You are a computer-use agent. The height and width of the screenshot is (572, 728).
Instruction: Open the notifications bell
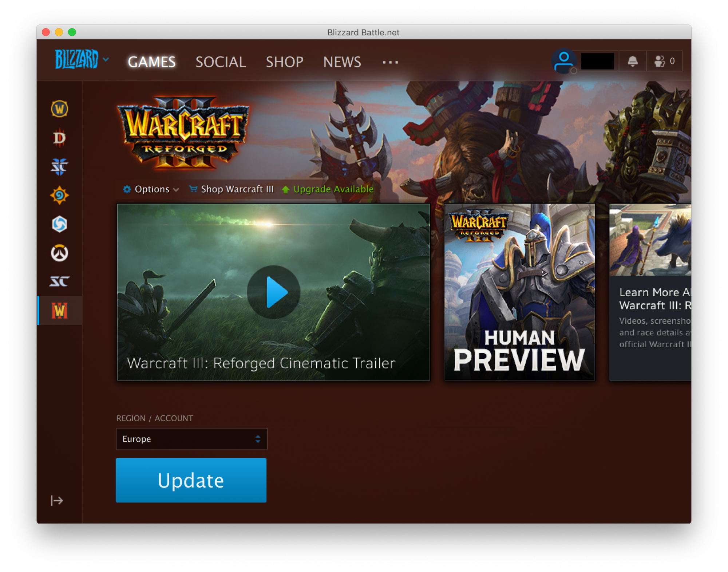pos(633,61)
